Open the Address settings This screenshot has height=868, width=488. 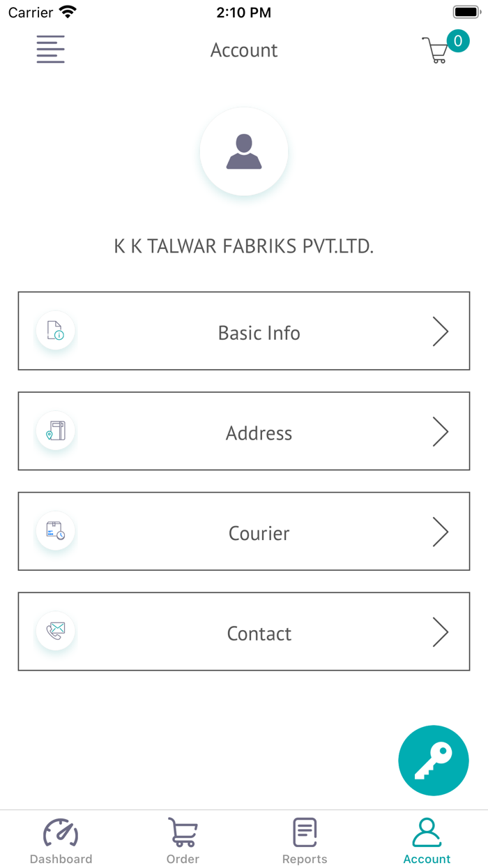tap(244, 431)
